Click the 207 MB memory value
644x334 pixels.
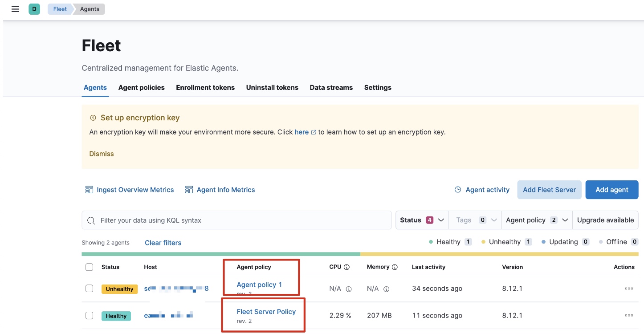pyautogui.click(x=379, y=316)
